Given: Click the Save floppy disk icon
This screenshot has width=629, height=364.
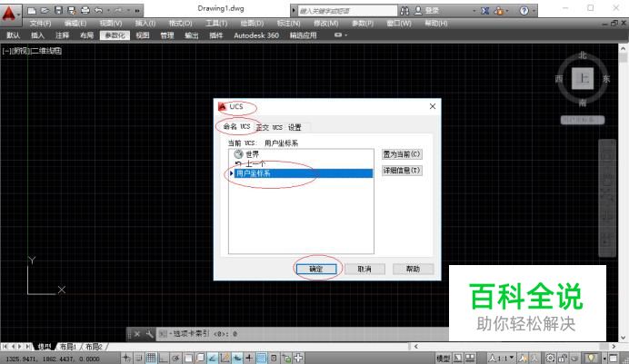Looking at the screenshot, I should (58, 10).
